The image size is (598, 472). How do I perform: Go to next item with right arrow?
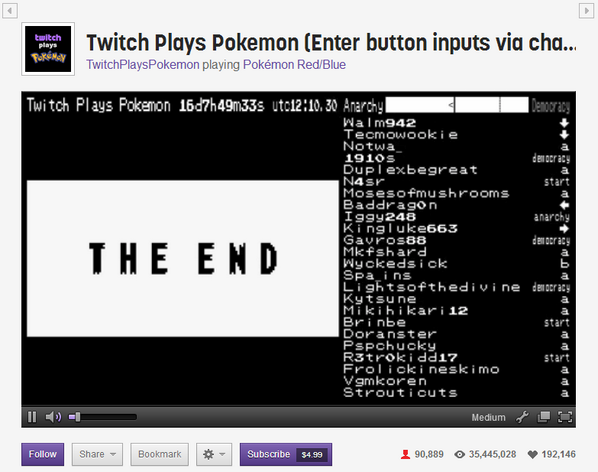coord(586,10)
